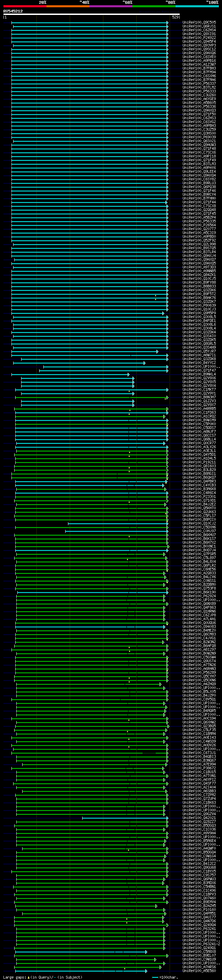Select hit label UniRef100_Q71F50

(x=199, y=114)
